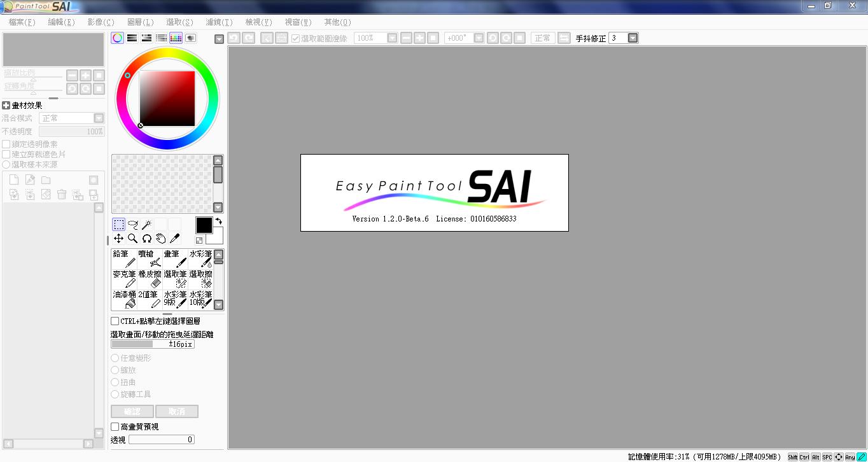Image resolution: width=868 pixels, height=462 pixels.
Task: Select the lasso selection tool
Action: tap(133, 224)
